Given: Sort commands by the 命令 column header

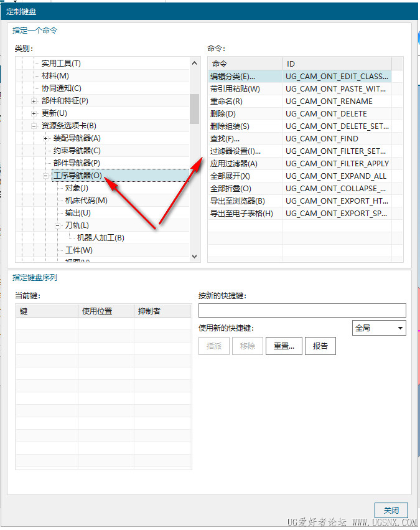Looking at the screenshot, I should point(245,64).
